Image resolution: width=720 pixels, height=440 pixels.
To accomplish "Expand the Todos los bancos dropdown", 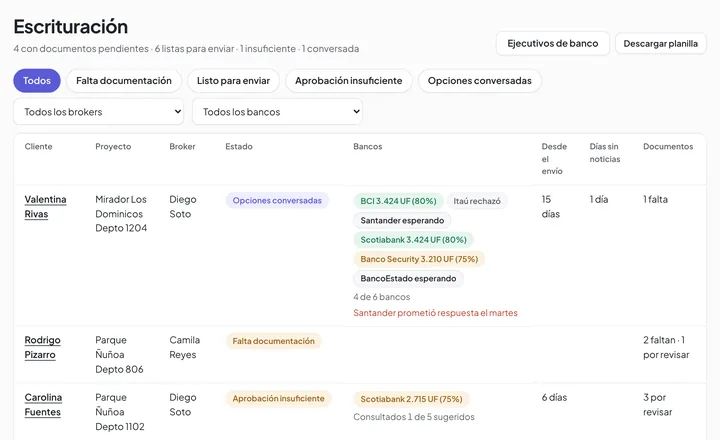I will [x=277, y=112].
